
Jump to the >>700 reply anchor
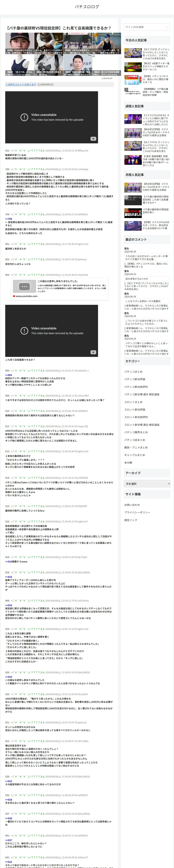(x=8, y=219)
